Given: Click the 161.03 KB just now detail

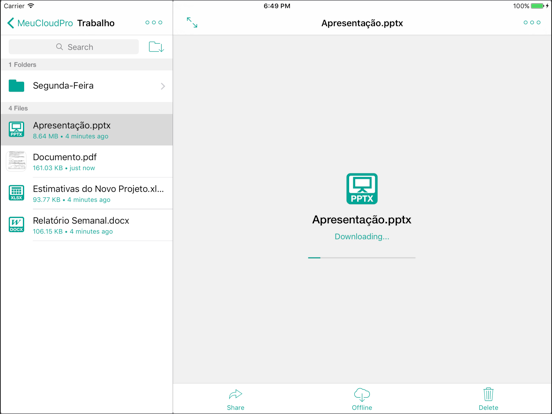Looking at the screenshot, I should click(x=64, y=168).
